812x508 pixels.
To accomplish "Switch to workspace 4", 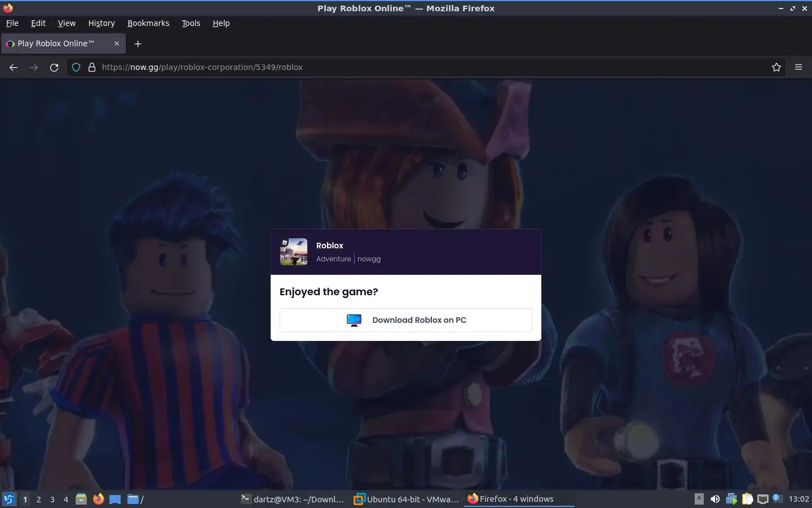I will click(65, 499).
